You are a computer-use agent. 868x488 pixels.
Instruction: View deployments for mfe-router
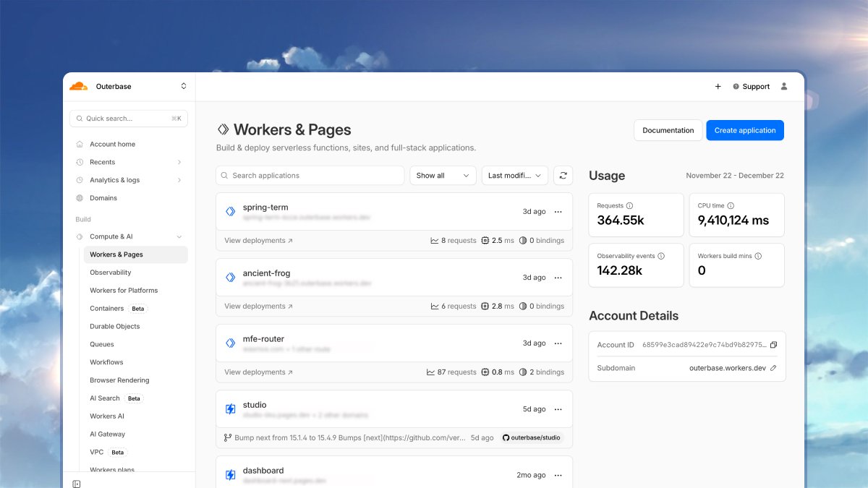(x=258, y=372)
